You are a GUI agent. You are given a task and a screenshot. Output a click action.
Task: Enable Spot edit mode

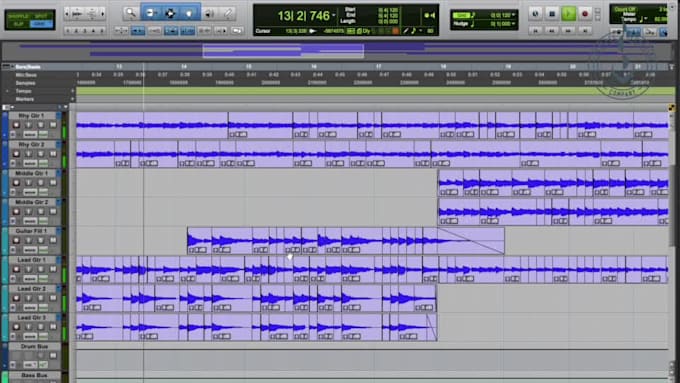tap(41, 16)
